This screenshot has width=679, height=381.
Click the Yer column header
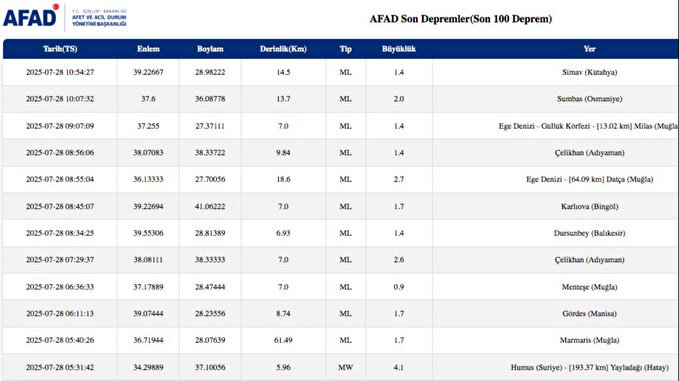coord(589,49)
